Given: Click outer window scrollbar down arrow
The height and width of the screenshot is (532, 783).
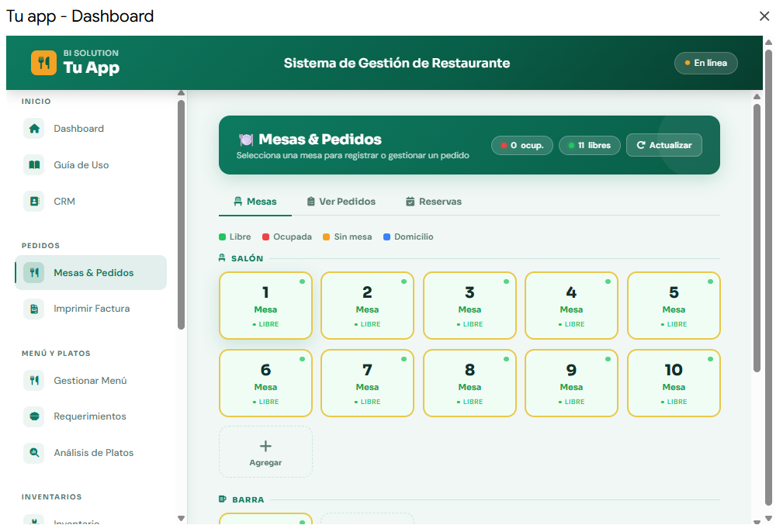Looking at the screenshot, I should point(769,519).
